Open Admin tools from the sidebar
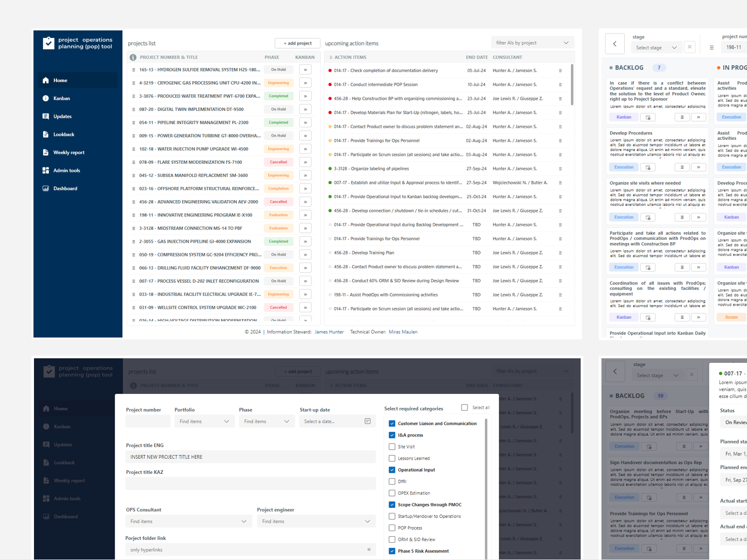Image resolution: width=747 pixels, height=560 pixels. click(66, 170)
